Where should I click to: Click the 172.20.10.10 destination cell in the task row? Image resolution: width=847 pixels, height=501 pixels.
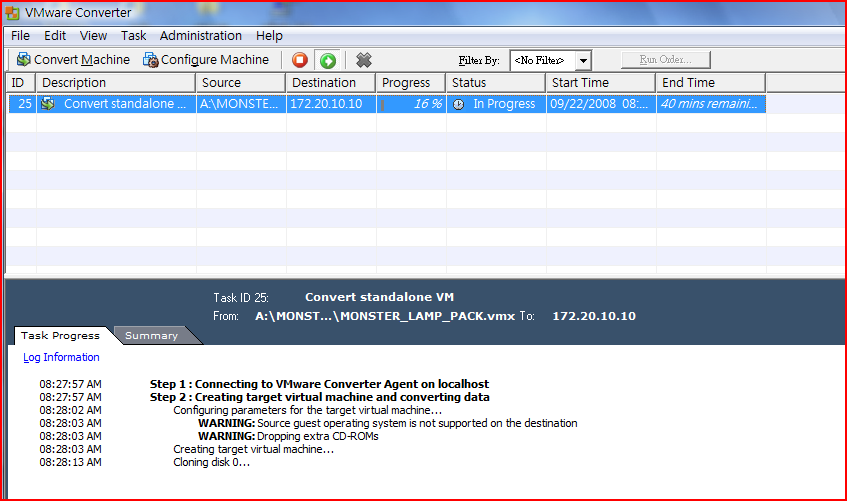coord(331,104)
